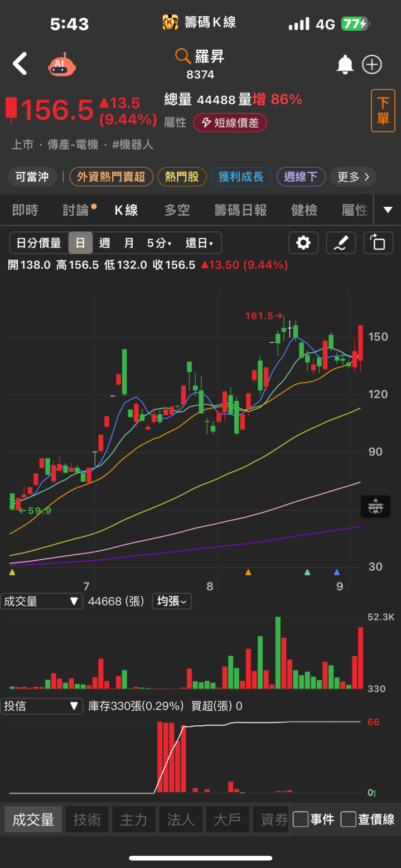
Task: Tap the teal triangle marker under chart
Action: click(x=307, y=572)
